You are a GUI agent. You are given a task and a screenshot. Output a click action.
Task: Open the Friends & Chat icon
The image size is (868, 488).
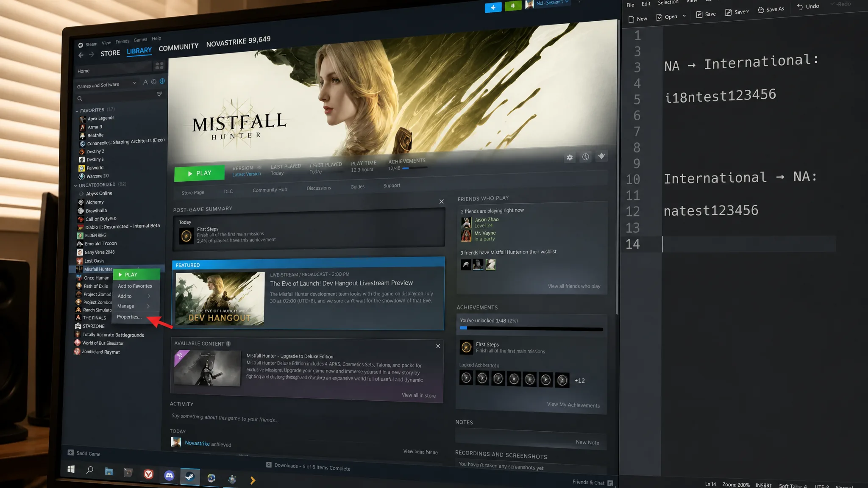coord(610,483)
